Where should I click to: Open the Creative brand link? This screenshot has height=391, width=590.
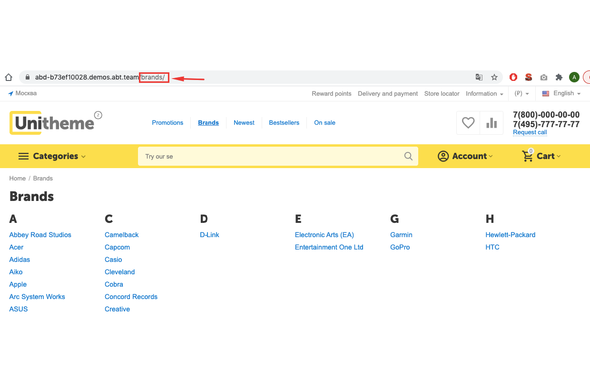(117, 309)
